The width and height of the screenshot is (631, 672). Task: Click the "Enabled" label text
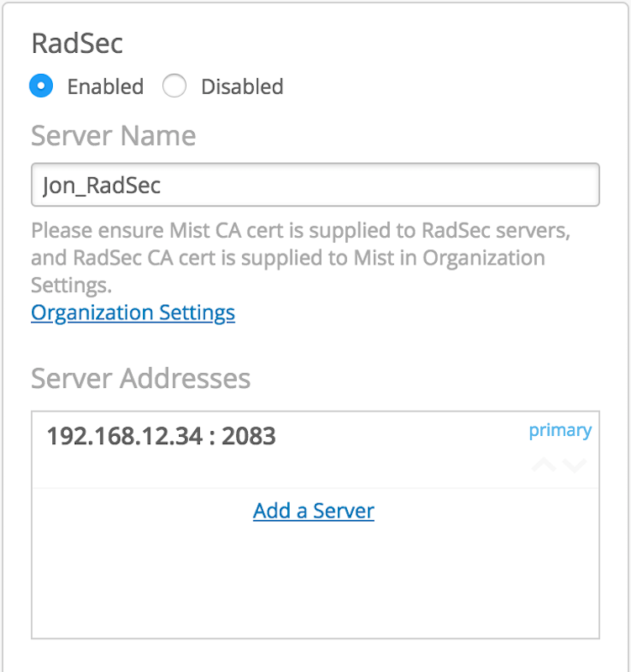click(105, 87)
